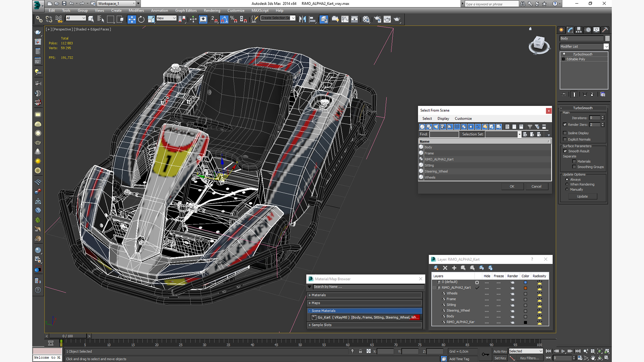Collapse the RiMO_ALPHA2_Kart layer tree
The height and width of the screenshot is (362, 644).
(434, 288)
